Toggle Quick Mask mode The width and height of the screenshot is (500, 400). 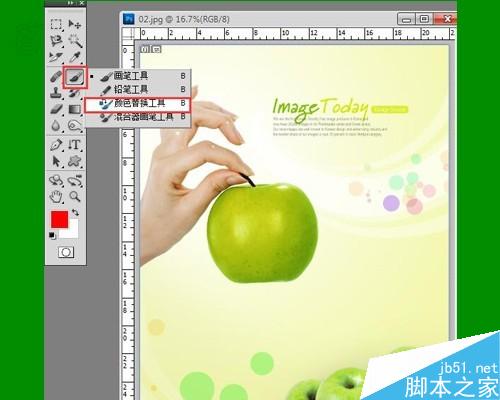[x=66, y=252]
